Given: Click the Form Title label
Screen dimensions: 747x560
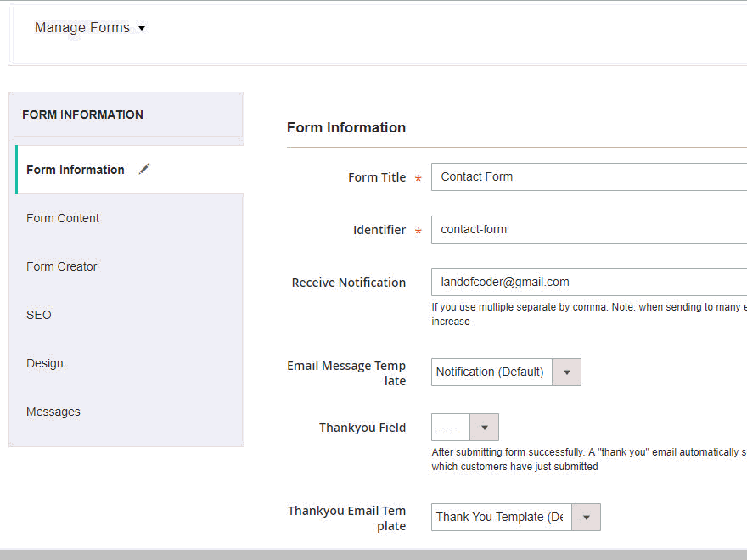Looking at the screenshot, I should point(377,177).
